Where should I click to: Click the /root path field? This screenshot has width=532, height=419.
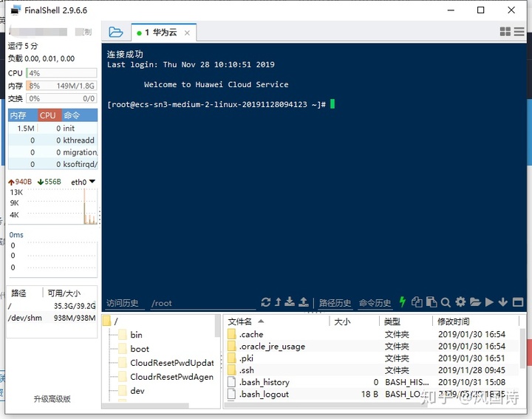(203, 303)
